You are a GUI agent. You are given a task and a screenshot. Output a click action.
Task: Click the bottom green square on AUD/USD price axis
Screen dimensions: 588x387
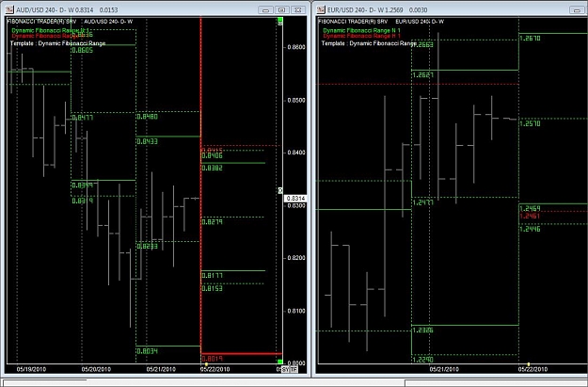click(280, 362)
